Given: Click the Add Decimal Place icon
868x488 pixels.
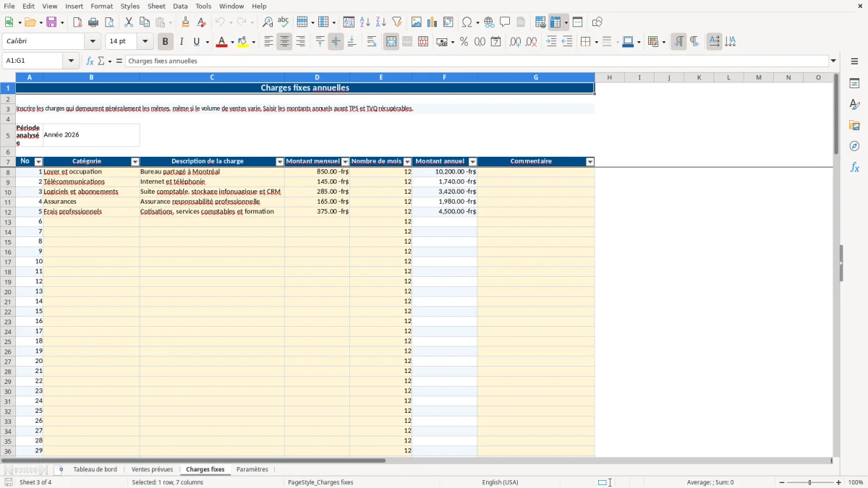Looking at the screenshot, I should (x=515, y=42).
